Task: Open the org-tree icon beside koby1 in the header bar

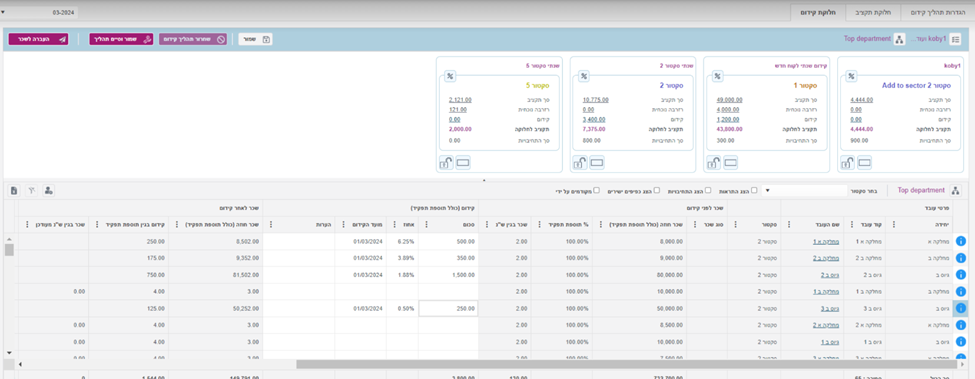Action: pyautogui.click(x=899, y=39)
